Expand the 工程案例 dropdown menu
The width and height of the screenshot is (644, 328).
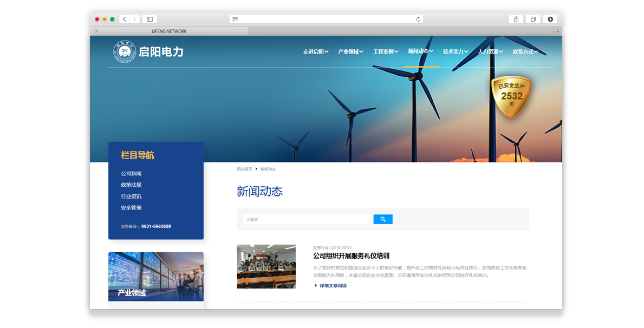(385, 52)
